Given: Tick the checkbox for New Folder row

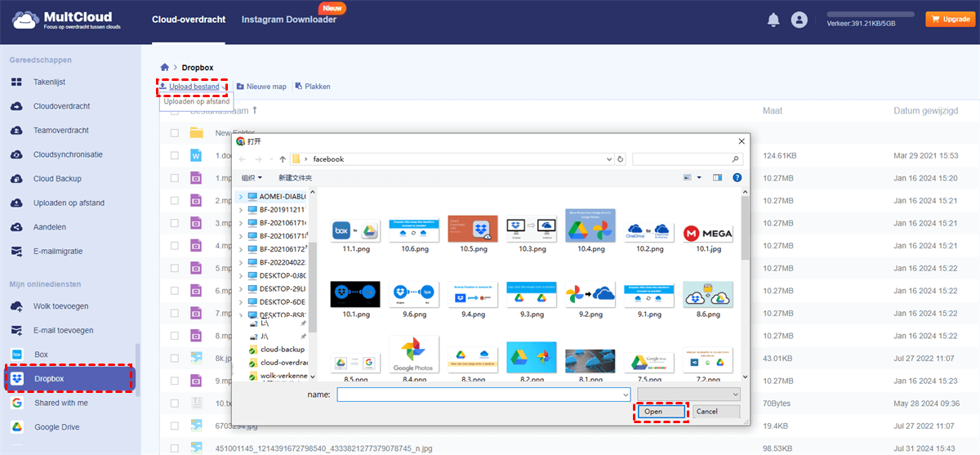Looking at the screenshot, I should [x=174, y=132].
